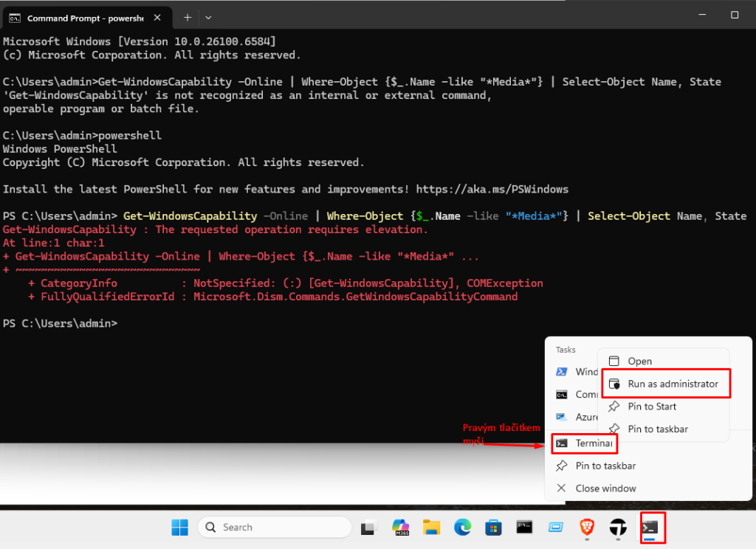Click the "PS C:\Users\admin>" bottom prompt line
The height and width of the screenshot is (549, 756).
pyautogui.click(x=61, y=323)
